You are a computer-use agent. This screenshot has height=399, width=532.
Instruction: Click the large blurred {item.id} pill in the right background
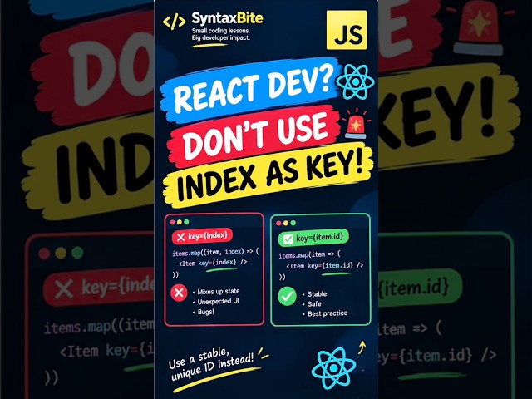(420, 287)
